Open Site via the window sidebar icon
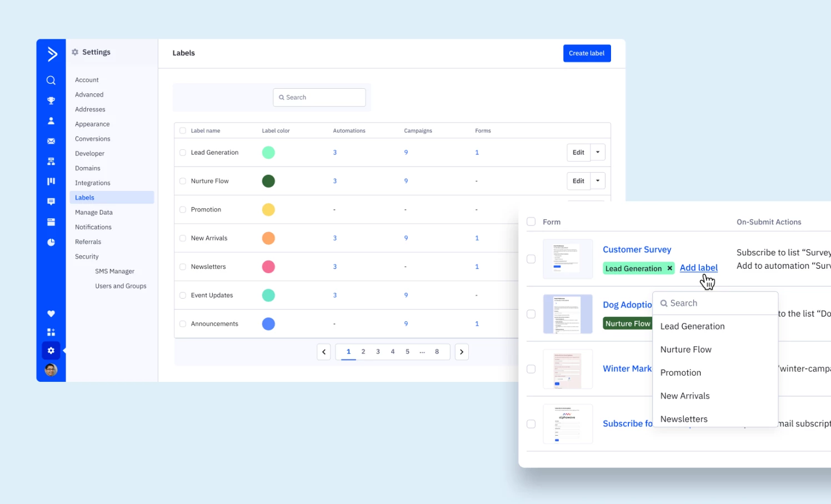 (x=51, y=222)
